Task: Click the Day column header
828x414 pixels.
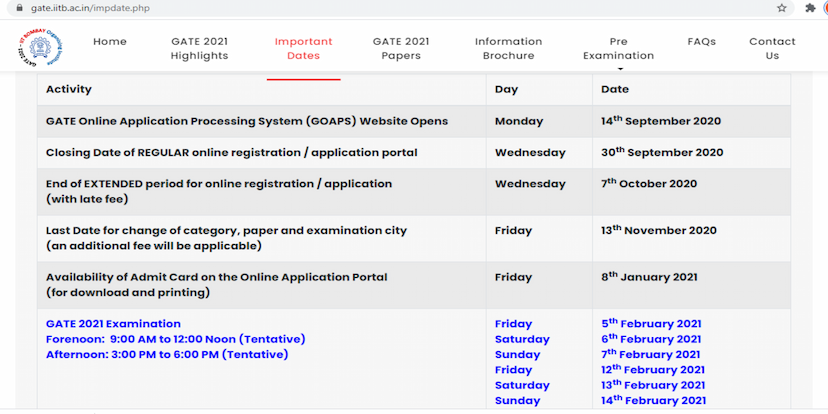Action: (x=506, y=89)
